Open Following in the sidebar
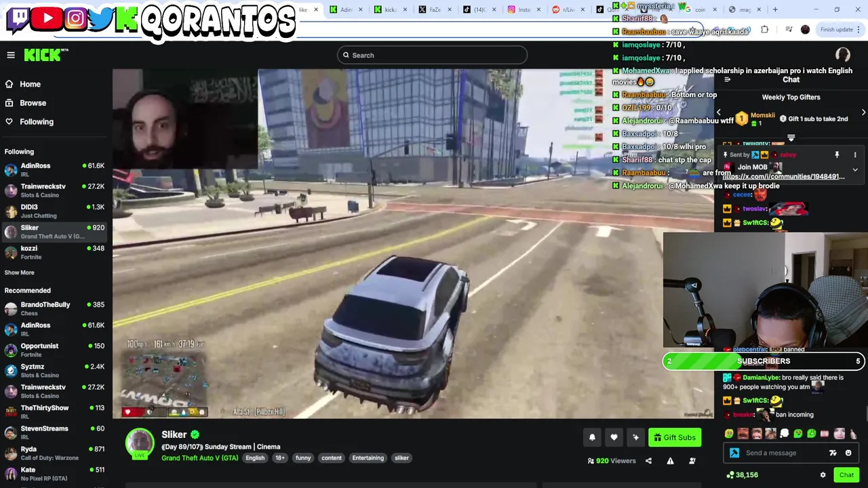Image resolution: width=868 pixels, height=488 pixels. pos(37,122)
